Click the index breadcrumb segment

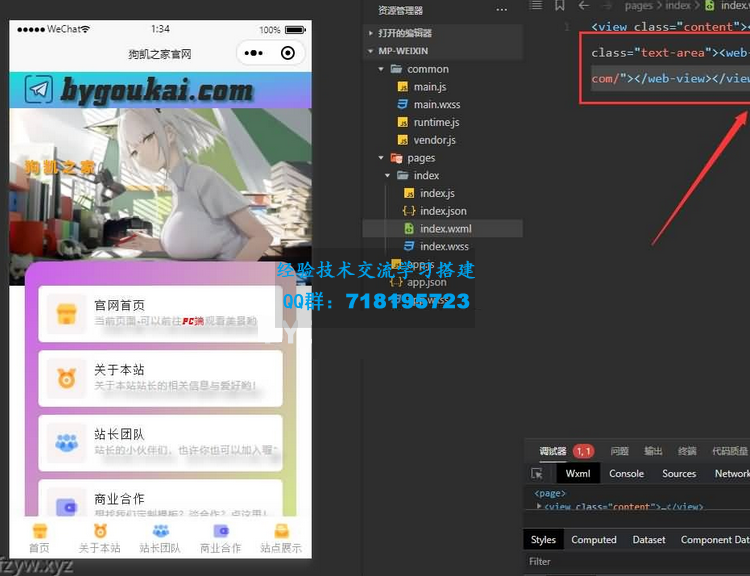678,5
